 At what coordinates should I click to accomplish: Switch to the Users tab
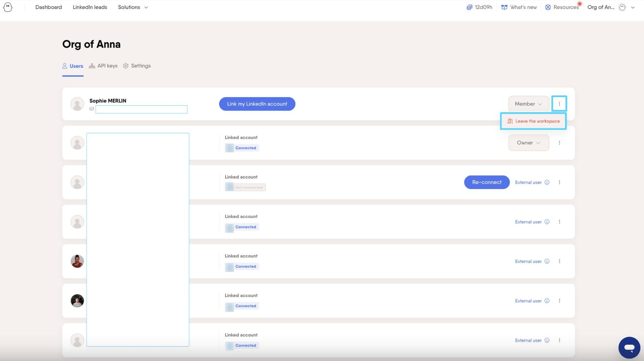coord(73,66)
